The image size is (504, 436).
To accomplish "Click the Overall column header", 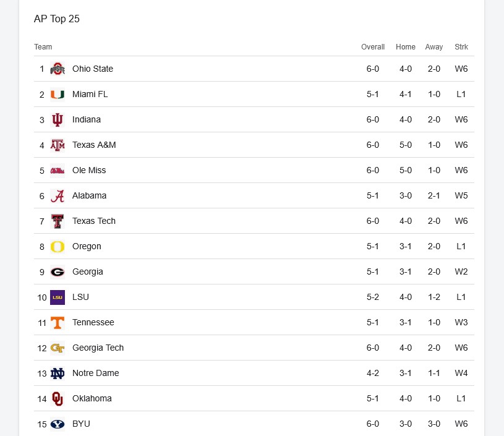I will pos(373,47).
